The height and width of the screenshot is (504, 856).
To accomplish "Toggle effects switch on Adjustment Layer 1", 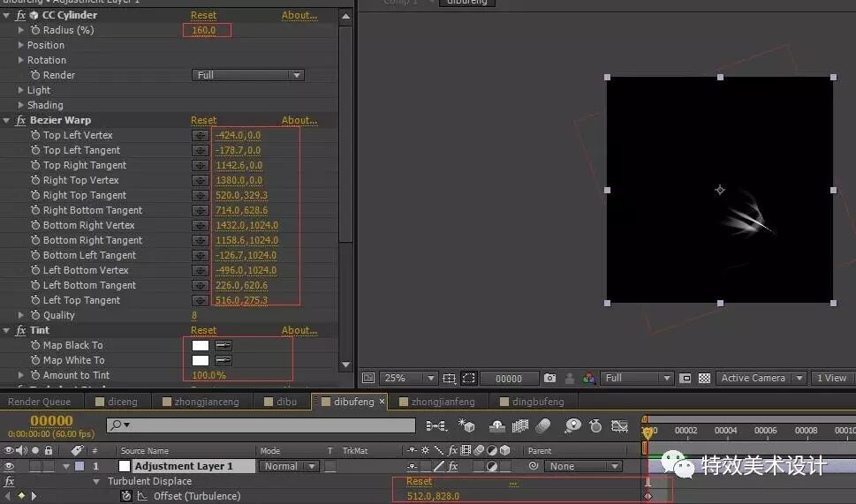I will (452, 466).
